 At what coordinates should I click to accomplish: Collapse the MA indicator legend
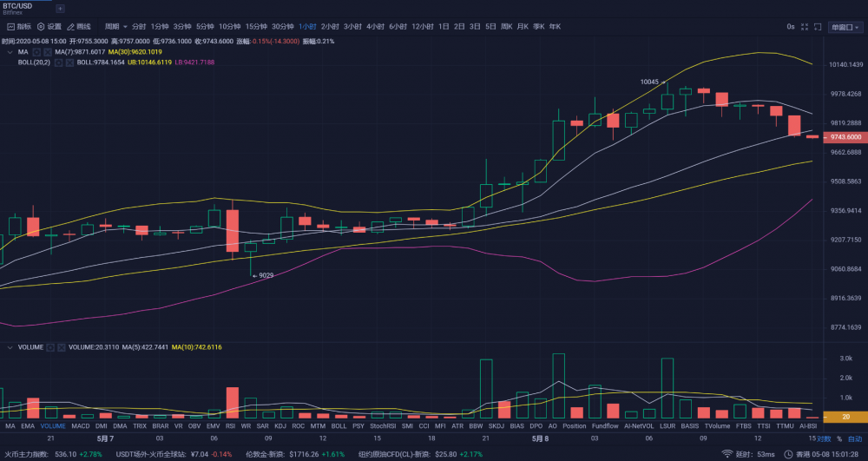(10, 52)
